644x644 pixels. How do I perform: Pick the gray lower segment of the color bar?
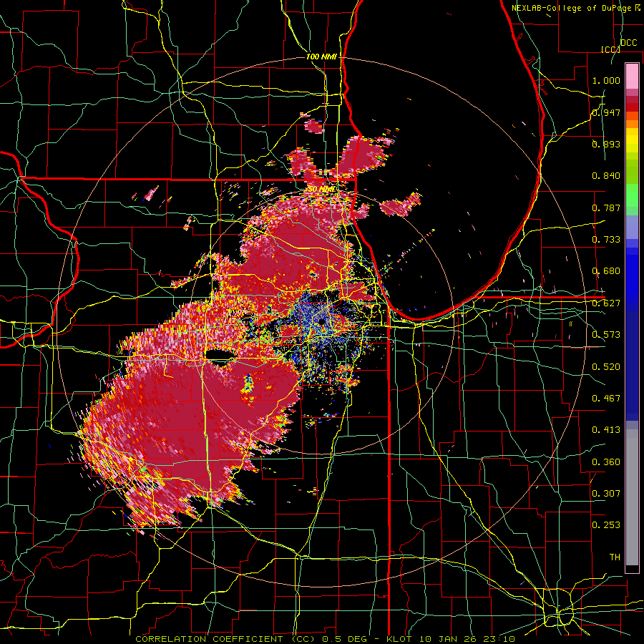632,497
